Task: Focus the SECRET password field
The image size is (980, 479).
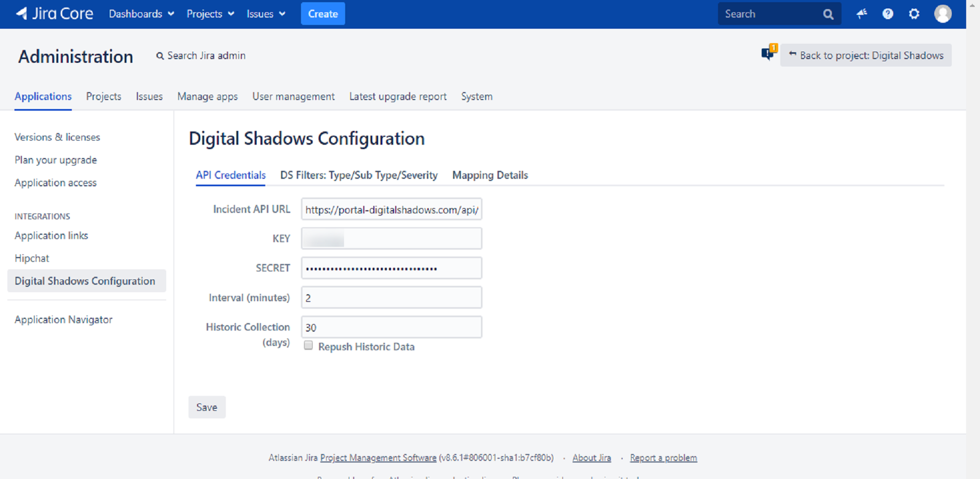Action: 391,268
